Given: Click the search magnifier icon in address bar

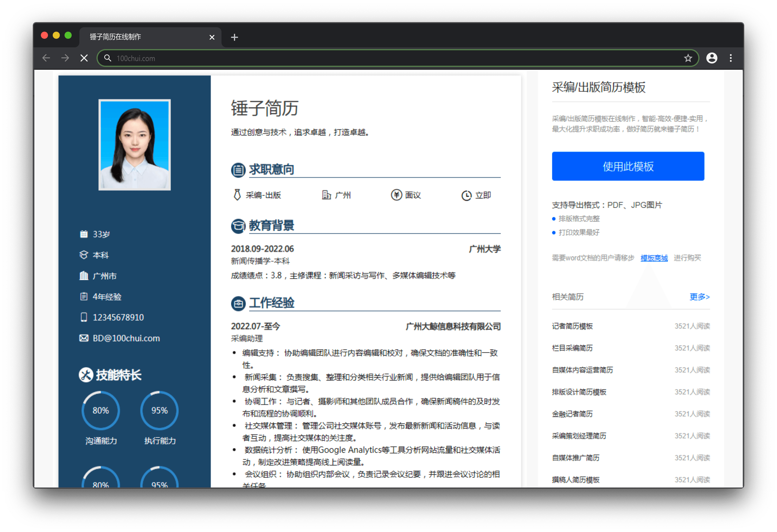Looking at the screenshot, I should coord(107,58).
